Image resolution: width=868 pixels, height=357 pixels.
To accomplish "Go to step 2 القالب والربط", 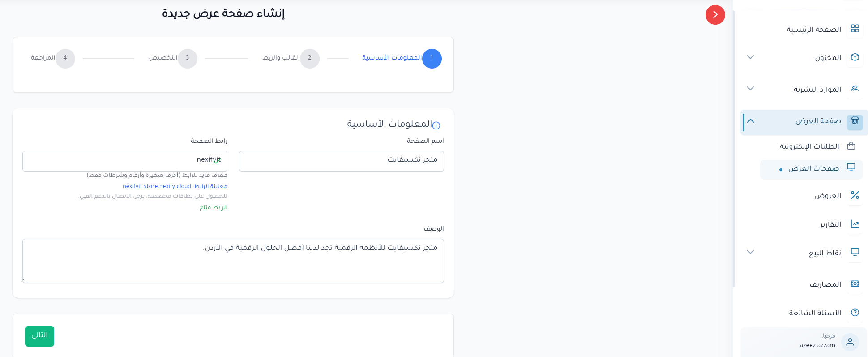I will (309, 58).
